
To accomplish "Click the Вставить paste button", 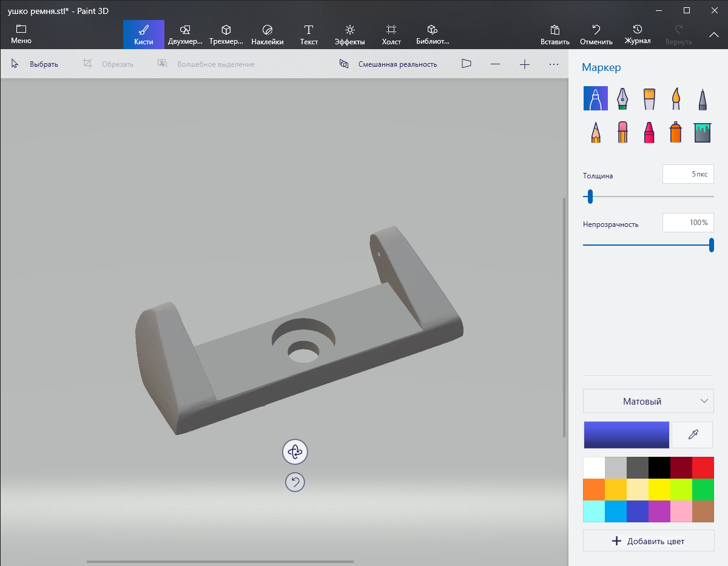I will 555,35.
